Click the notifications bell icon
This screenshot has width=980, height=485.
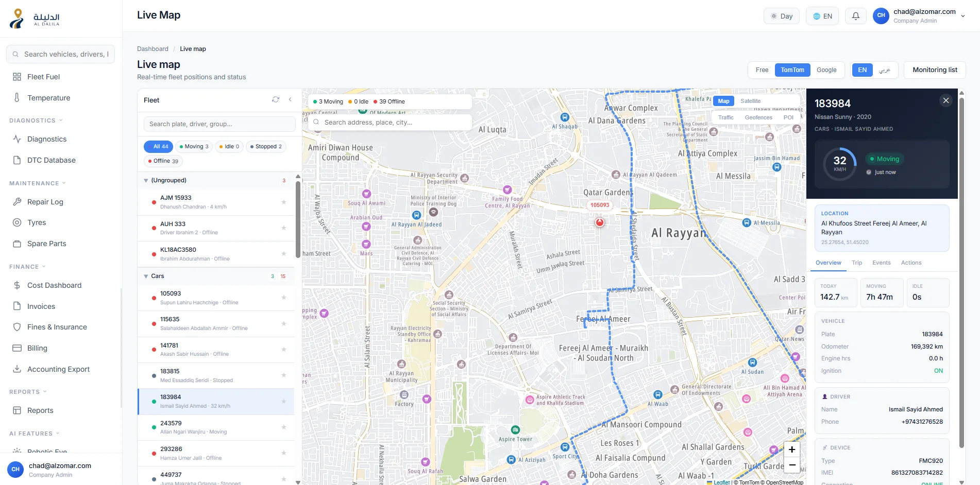[x=856, y=16]
